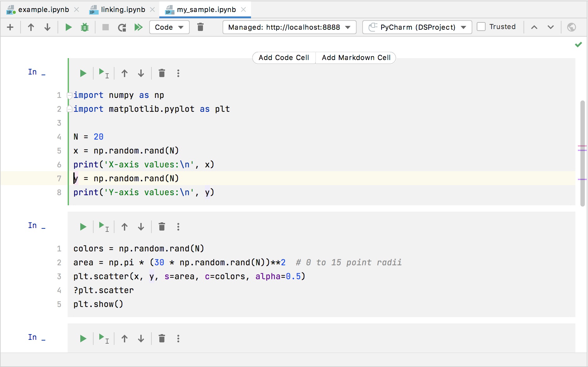Click 'colors = np.random.rand(N)' line
The width and height of the screenshot is (588, 367).
[x=139, y=249]
